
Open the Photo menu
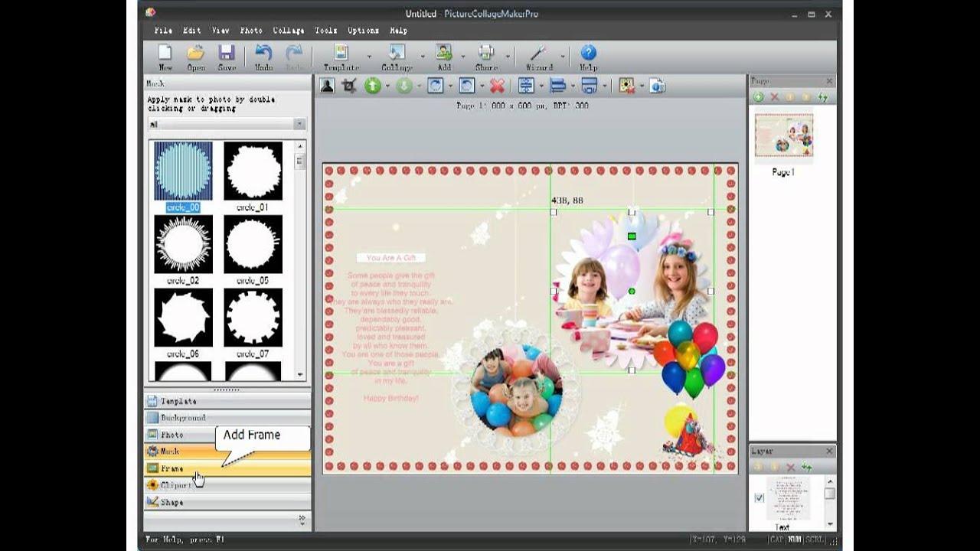pyautogui.click(x=251, y=31)
